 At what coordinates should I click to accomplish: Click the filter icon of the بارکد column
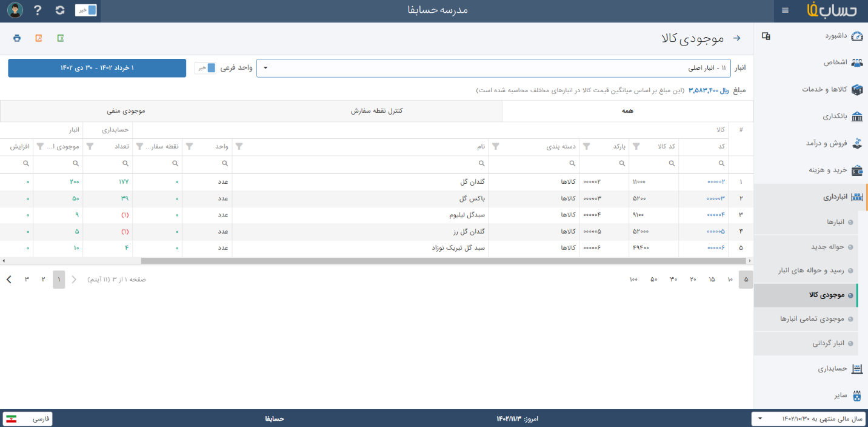(587, 147)
